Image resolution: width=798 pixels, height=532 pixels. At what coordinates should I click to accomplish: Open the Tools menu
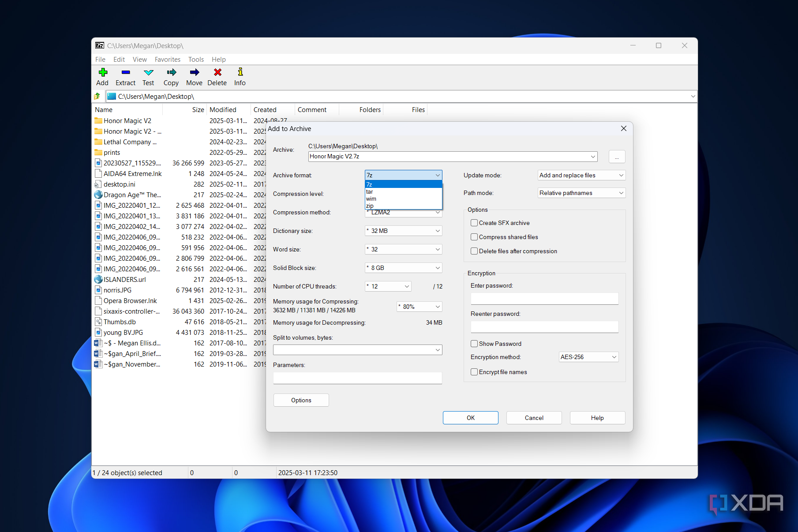pos(196,60)
